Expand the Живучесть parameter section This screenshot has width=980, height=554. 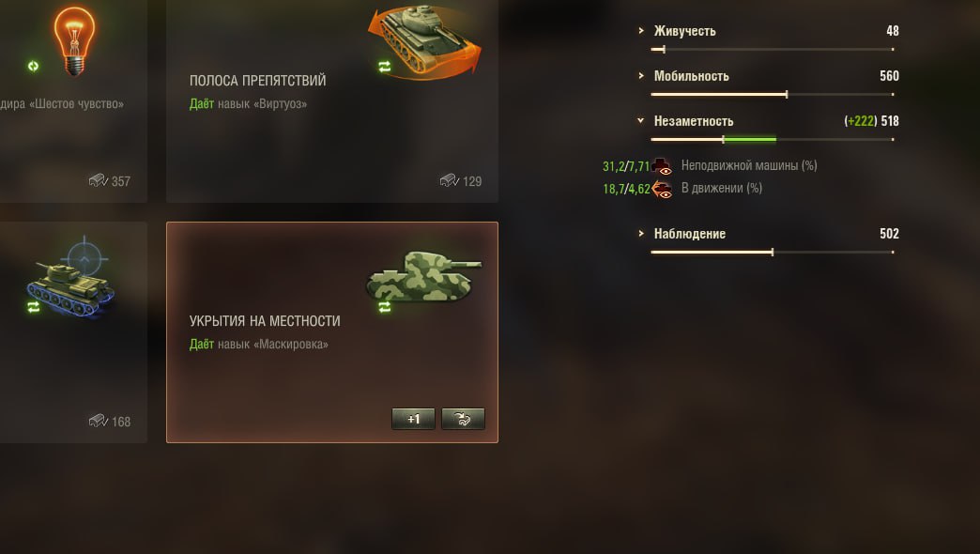(x=640, y=30)
